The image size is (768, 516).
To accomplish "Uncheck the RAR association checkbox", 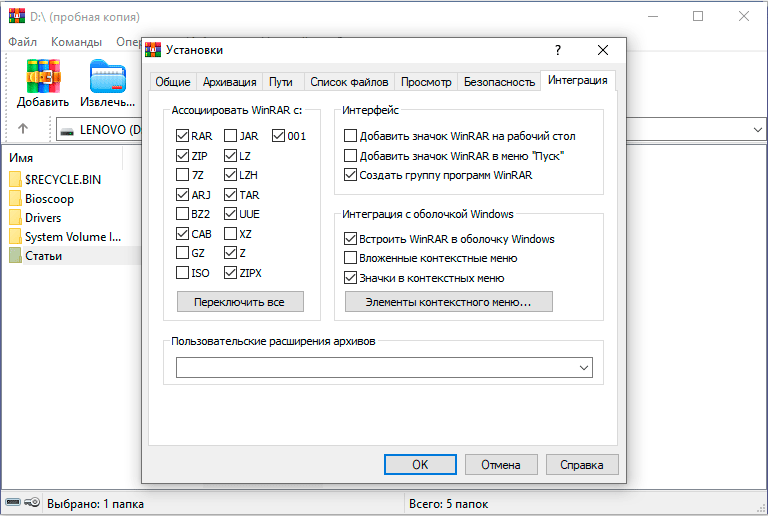I will (182, 136).
